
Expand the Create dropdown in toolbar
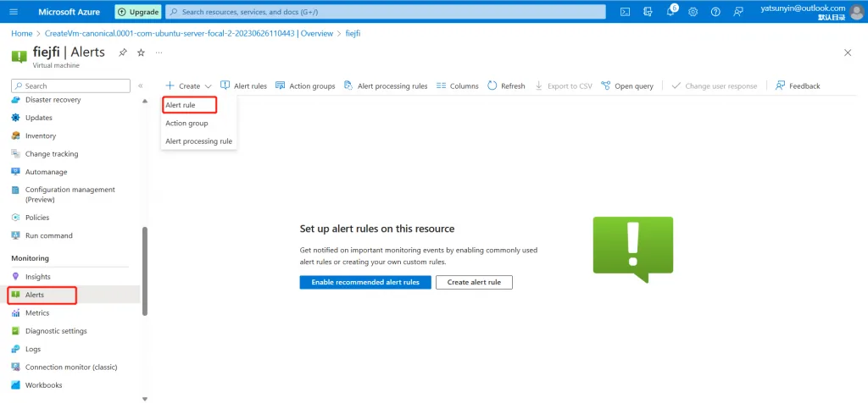pyautogui.click(x=189, y=86)
